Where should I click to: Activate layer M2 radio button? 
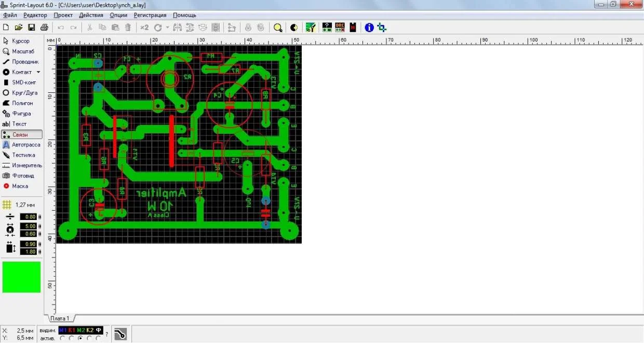click(x=80, y=338)
